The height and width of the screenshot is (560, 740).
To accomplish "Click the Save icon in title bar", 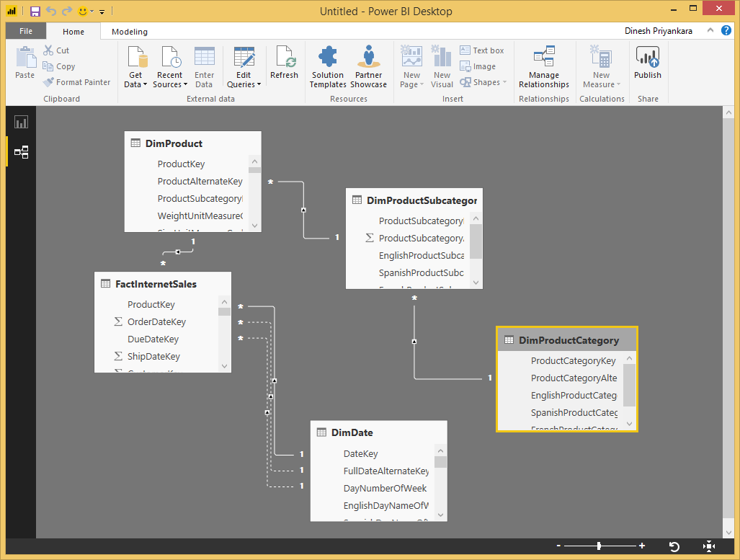I will [x=35, y=12].
